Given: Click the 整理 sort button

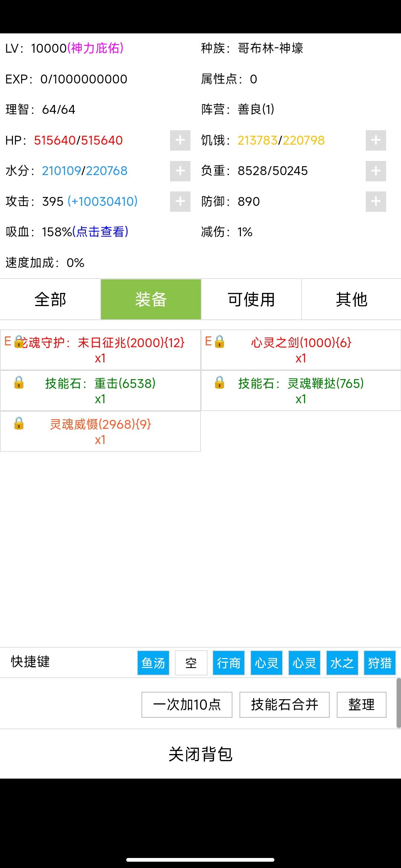Looking at the screenshot, I should point(361,705).
